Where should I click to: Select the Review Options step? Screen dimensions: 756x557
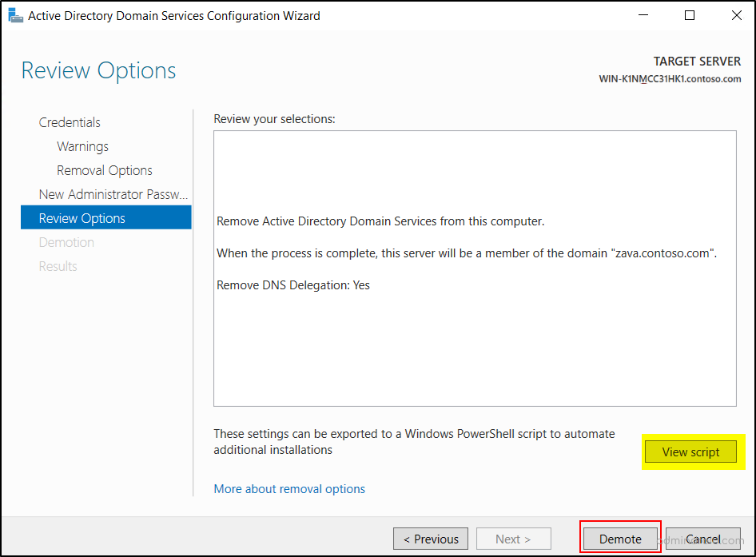pyautogui.click(x=82, y=217)
